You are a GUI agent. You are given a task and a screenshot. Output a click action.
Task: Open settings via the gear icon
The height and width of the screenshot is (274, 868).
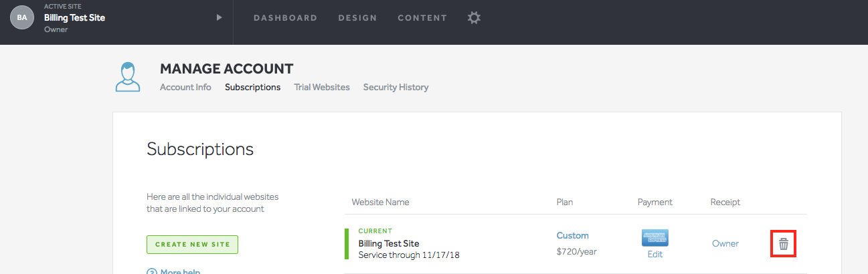coord(474,18)
